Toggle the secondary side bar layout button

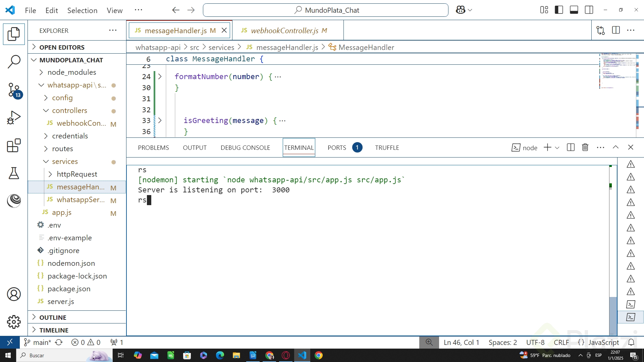589,10
